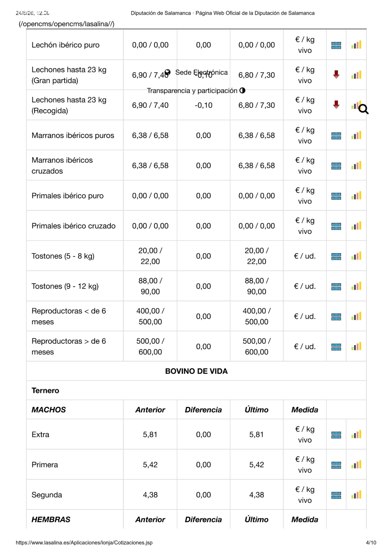Follow the /opencms/opencms/lasalina// link
The width and height of the screenshot is (392, 555).
point(67,24)
